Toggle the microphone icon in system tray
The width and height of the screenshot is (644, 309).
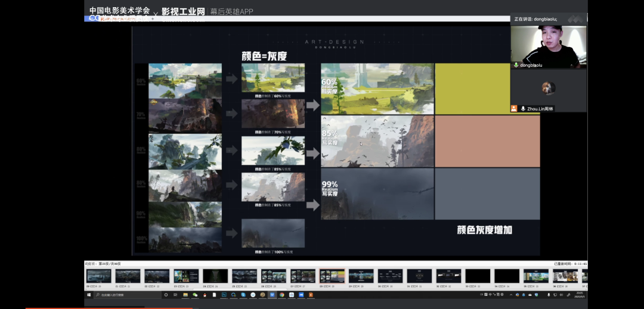click(549, 295)
